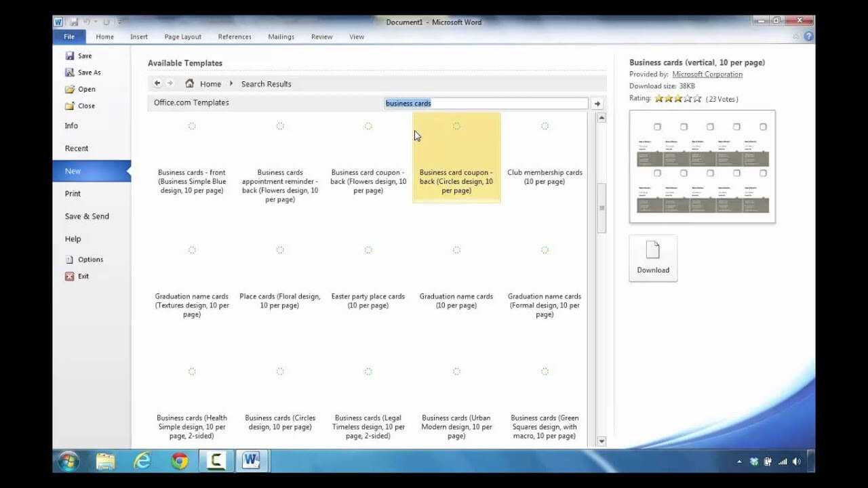Select Help in the backstage menu
Viewport: 868px width, 488px height.
(x=73, y=239)
